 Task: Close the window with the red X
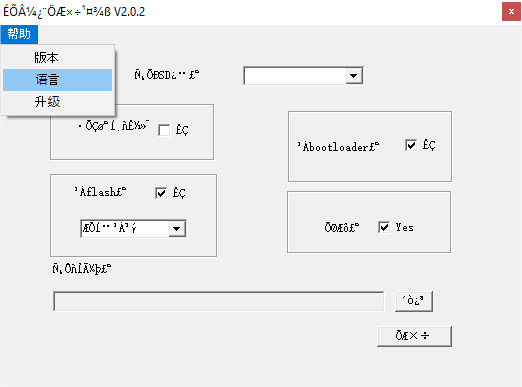pos(511,12)
